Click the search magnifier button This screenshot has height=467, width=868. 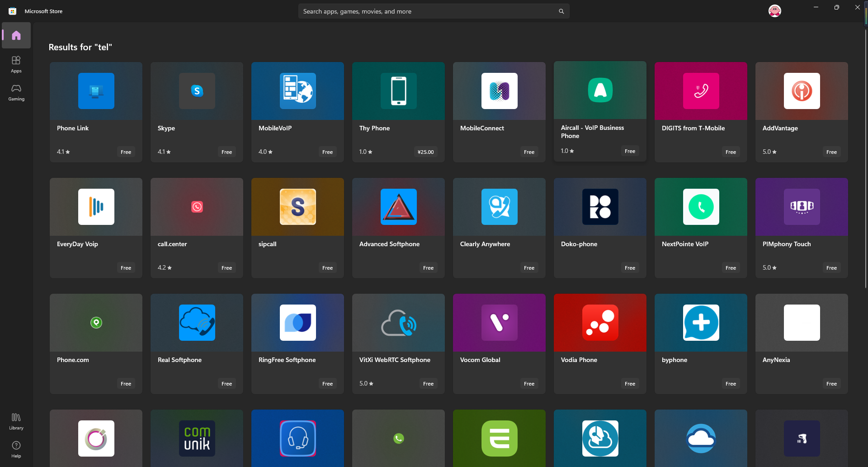click(561, 11)
